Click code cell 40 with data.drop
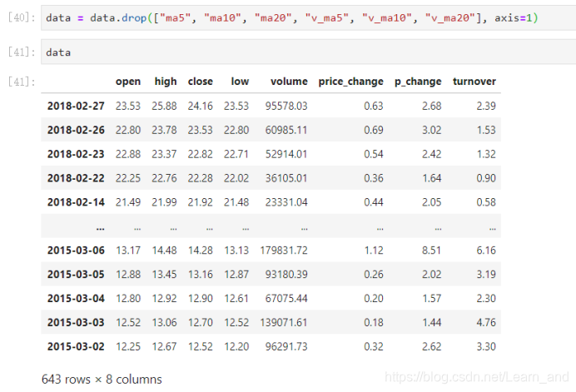Screen dimensions: 576x392 click(x=308, y=17)
